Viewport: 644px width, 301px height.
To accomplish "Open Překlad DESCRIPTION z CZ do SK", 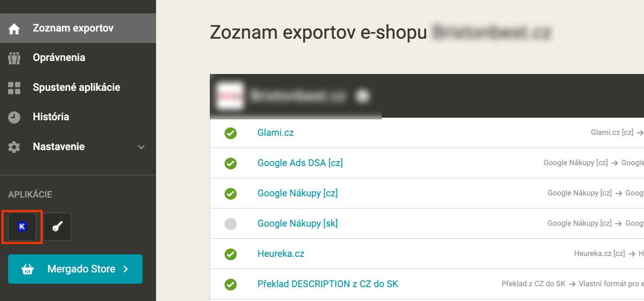I will [328, 284].
